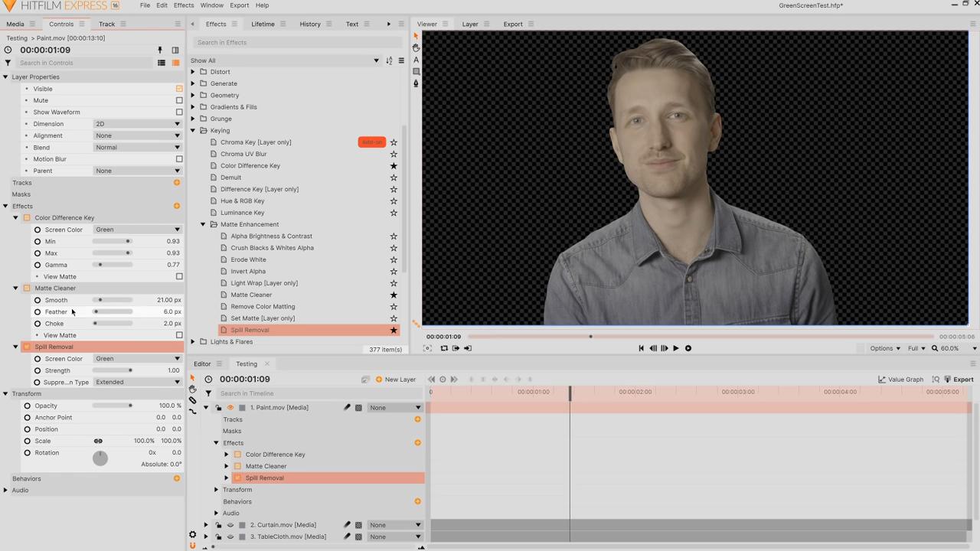
Task: Toggle loop playback icon in viewer
Action: [444, 348]
